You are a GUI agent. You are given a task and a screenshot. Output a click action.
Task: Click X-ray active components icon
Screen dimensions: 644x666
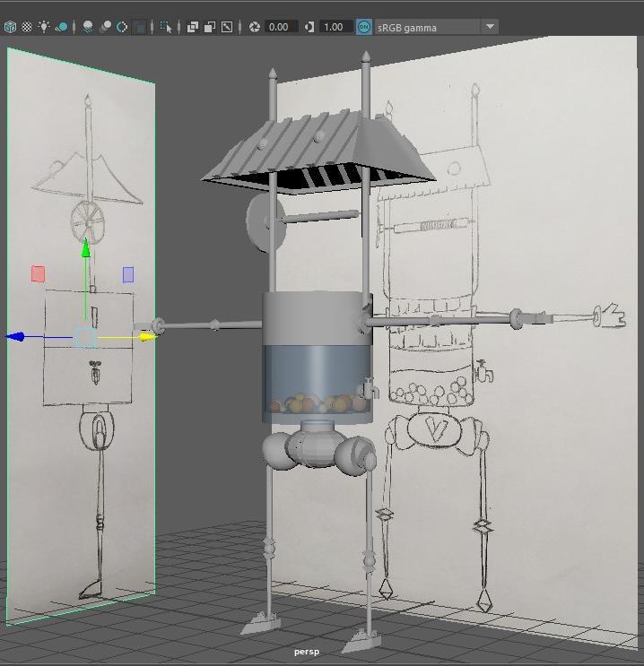209,27
